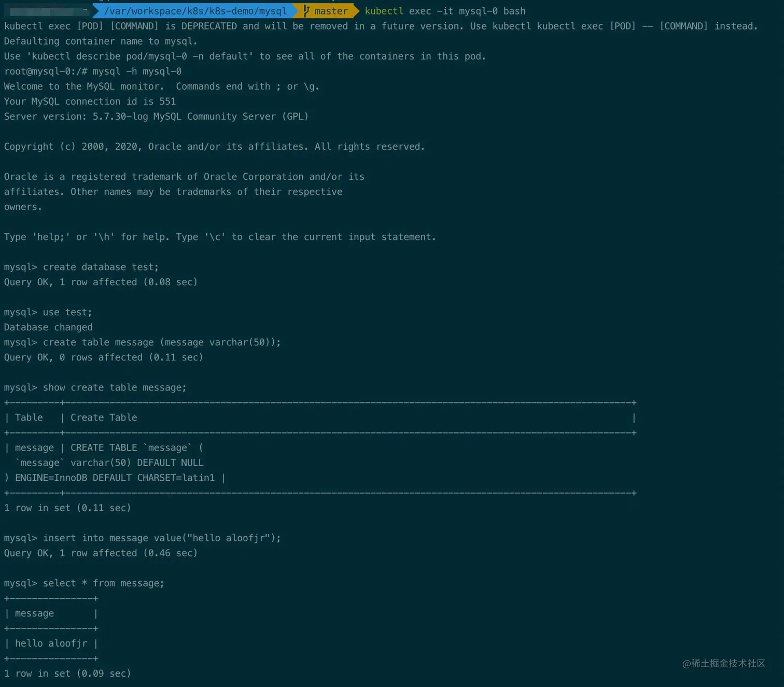Viewport: 784px width, 687px height.
Task: Click the 1 row in set (0.11 sec) line
Action: [x=67, y=507]
